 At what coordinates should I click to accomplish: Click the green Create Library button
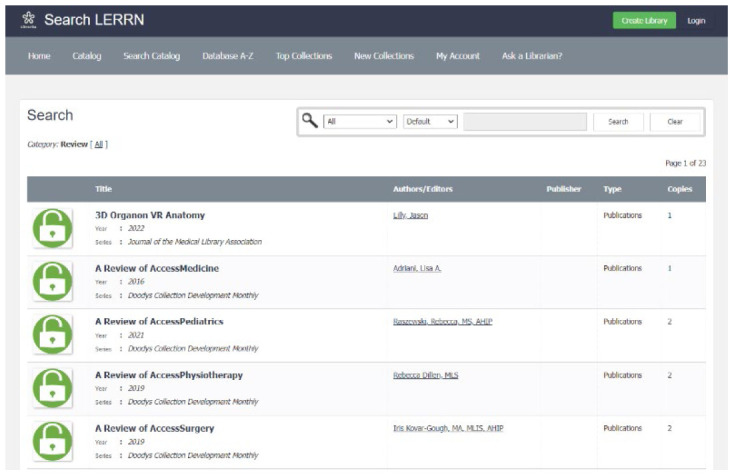[644, 21]
